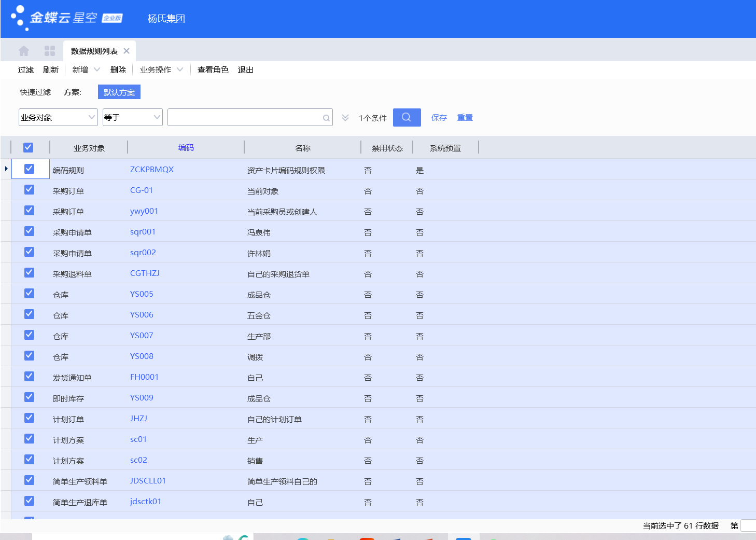The image size is (756, 540).
Task: Click the current row indicator arrow
Action: click(x=6, y=169)
